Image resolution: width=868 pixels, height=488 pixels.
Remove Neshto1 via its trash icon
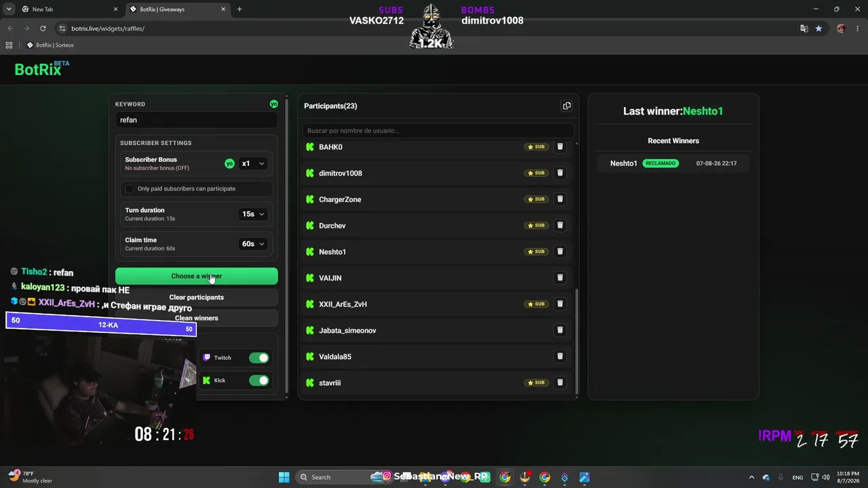pos(560,251)
